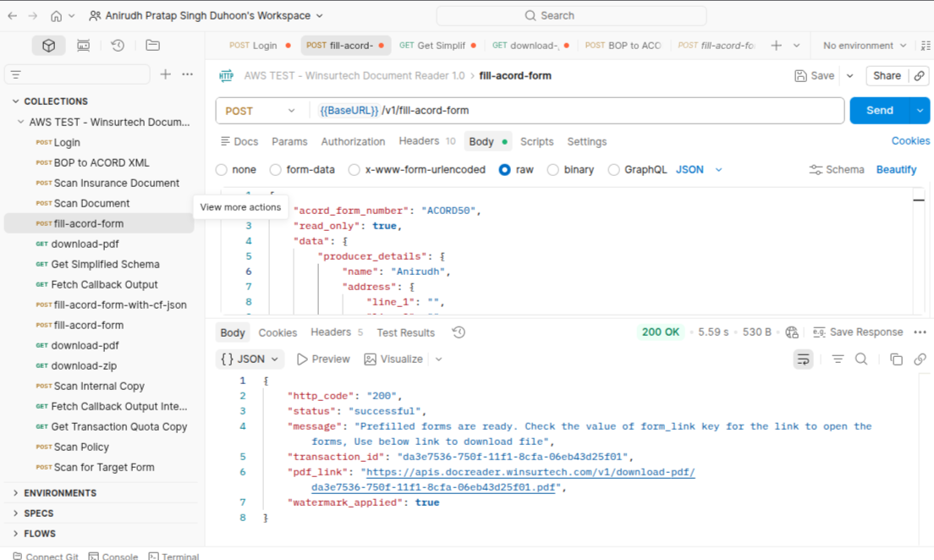Open the Cookies link
934x560 pixels.
[x=910, y=141]
